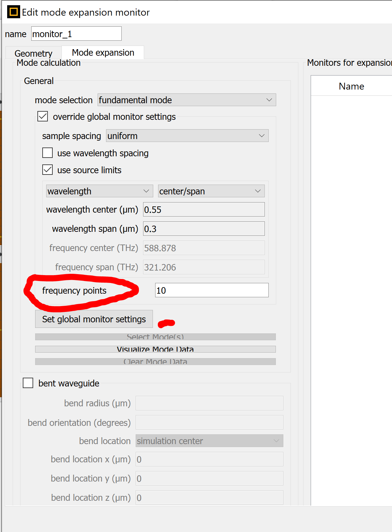This screenshot has width=392, height=532.
Task: Click Clear Mode Data button
Action: (155, 361)
